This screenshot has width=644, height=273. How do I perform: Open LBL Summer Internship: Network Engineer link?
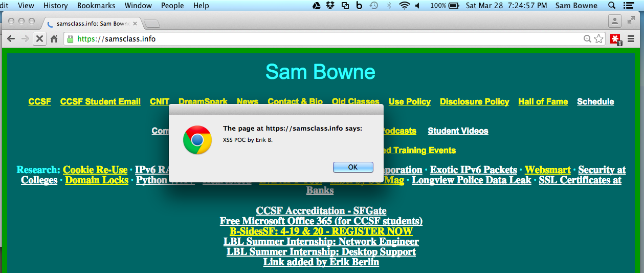click(321, 241)
